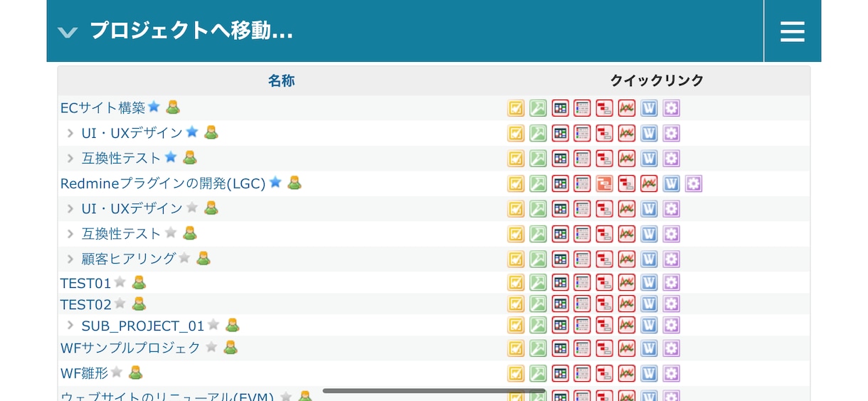Open the WFサンプルプロジェク project link
868x401 pixels.
pos(131,348)
